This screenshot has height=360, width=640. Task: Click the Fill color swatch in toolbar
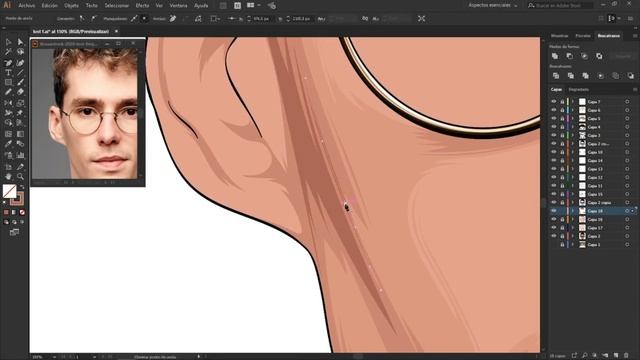tap(9, 191)
